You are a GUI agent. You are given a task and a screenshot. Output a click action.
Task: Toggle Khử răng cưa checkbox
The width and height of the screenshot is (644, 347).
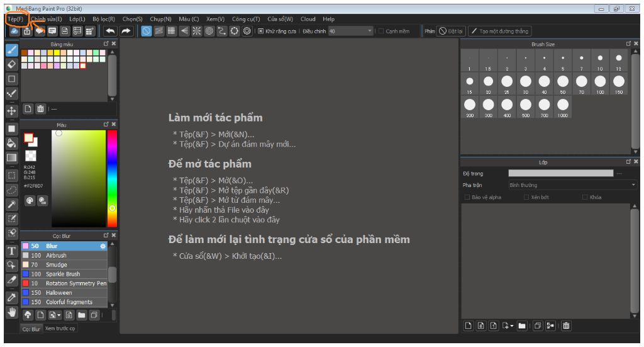(x=260, y=31)
